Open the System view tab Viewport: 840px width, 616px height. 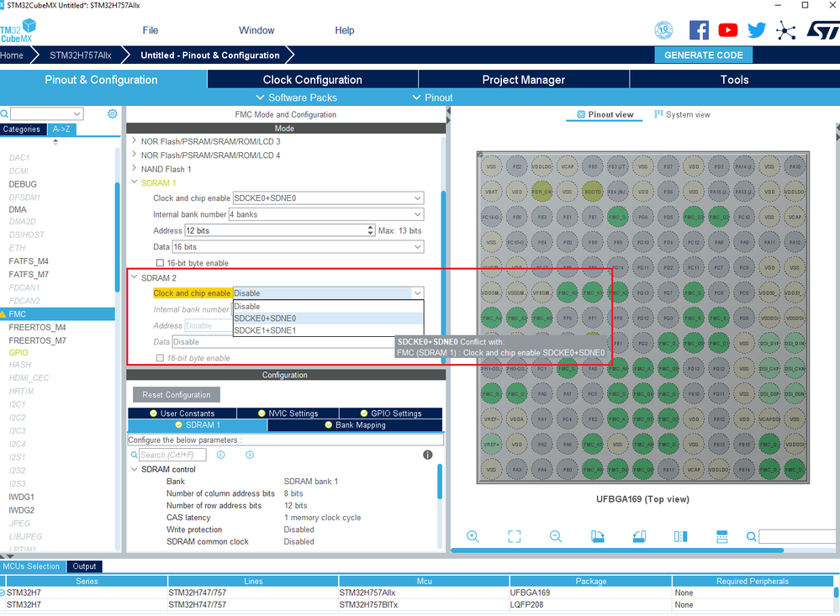(x=682, y=114)
